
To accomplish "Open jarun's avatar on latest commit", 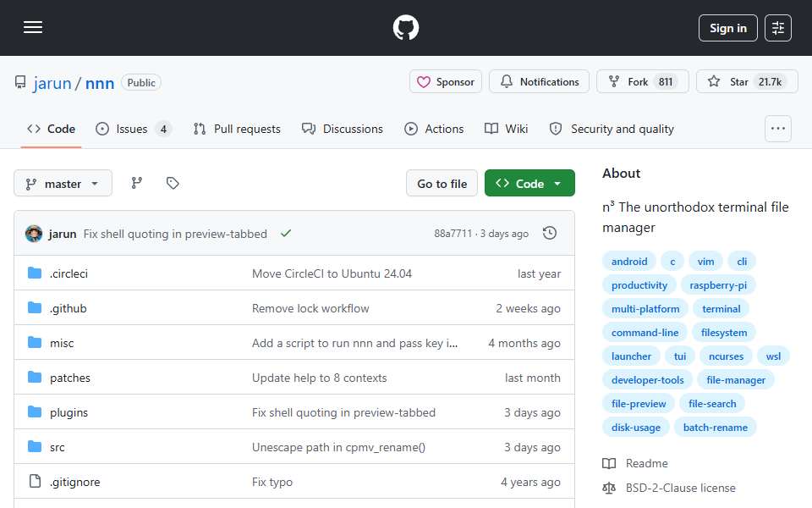I will [34, 234].
